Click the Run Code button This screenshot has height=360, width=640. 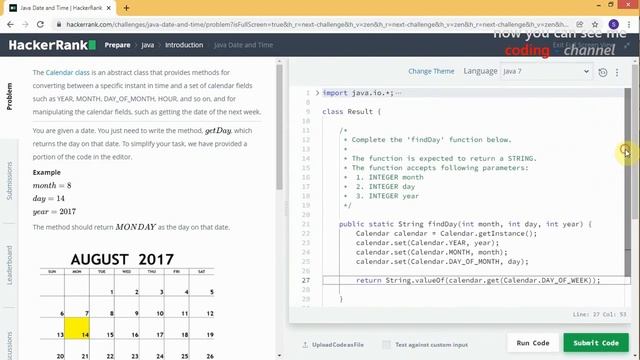pyautogui.click(x=533, y=343)
